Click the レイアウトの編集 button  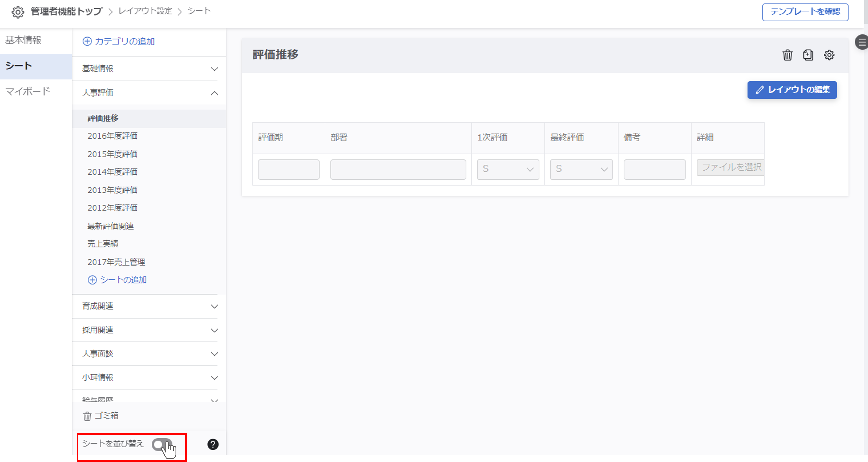792,90
